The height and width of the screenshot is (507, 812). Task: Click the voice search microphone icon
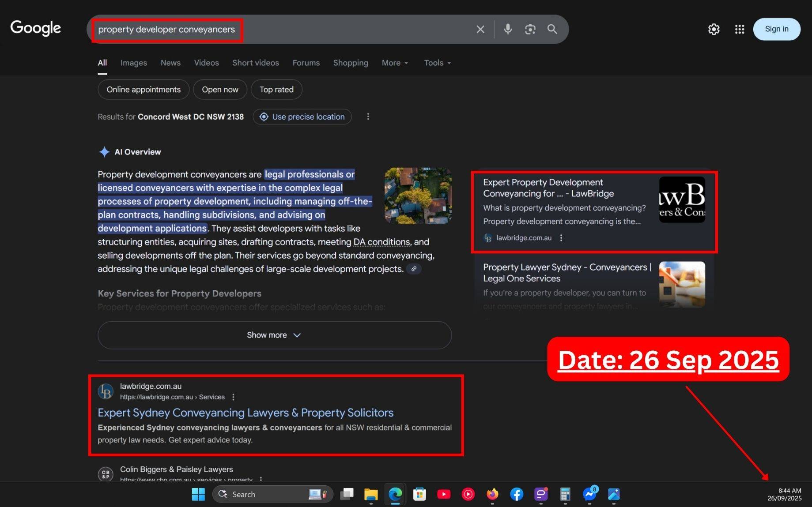[508, 29]
